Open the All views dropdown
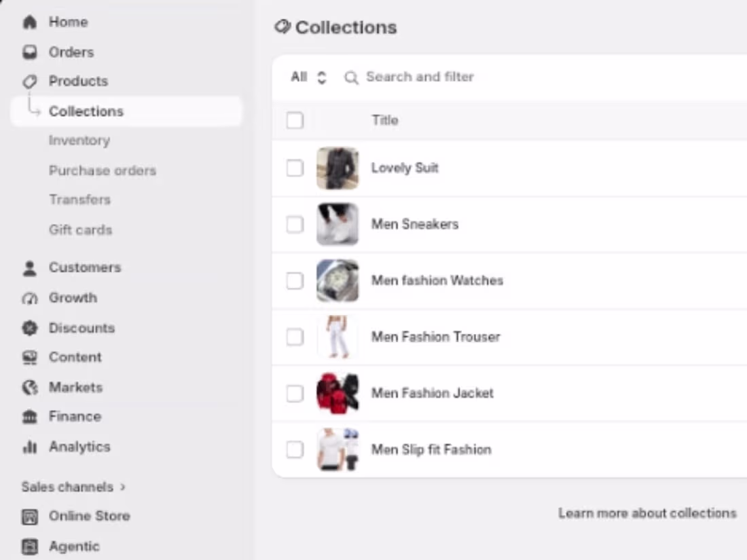This screenshot has height=560, width=747. [x=308, y=77]
